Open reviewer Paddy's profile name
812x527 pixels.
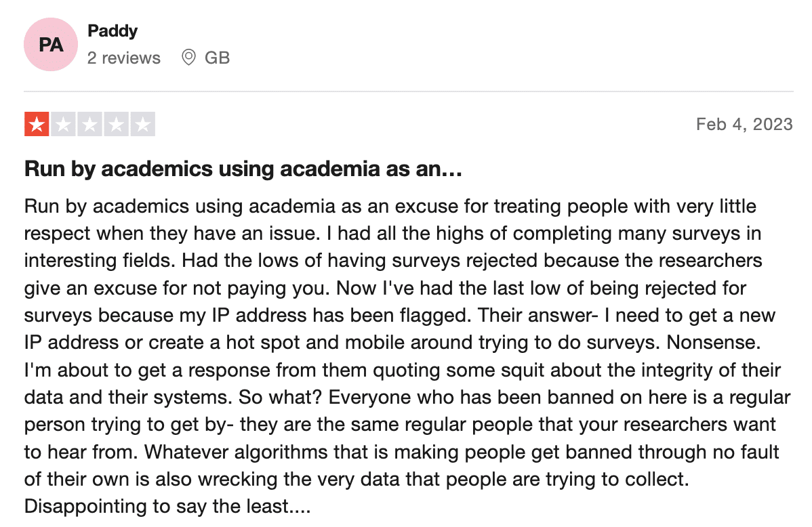point(113,31)
